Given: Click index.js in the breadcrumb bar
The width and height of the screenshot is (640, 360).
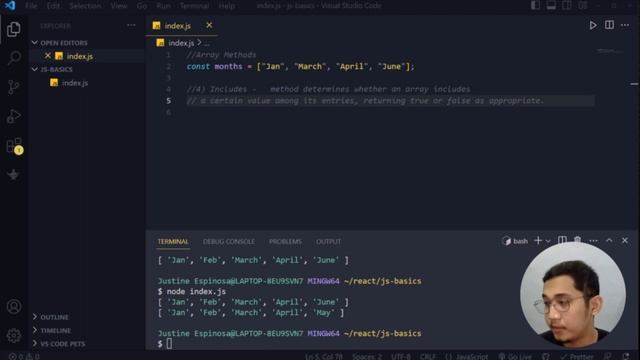Looking at the screenshot, I should 181,43.
